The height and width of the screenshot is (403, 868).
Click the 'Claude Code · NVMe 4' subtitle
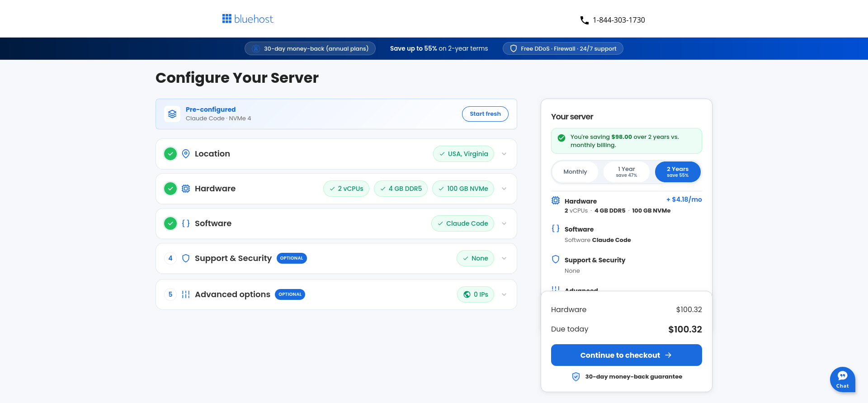click(x=218, y=119)
